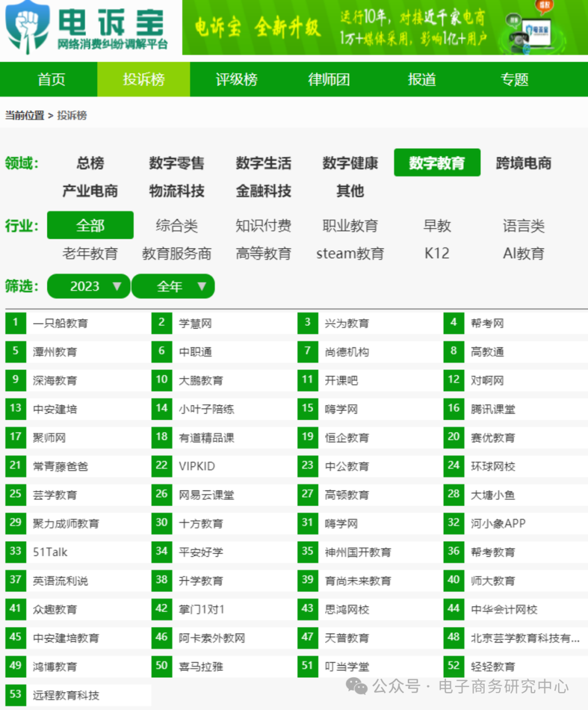
Task: Open the VIPKID complaint entry
Action: click(198, 466)
